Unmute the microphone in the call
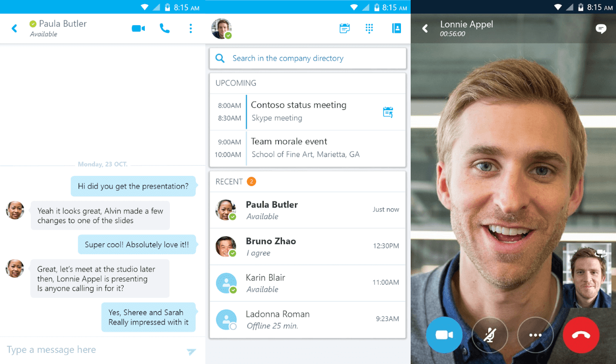 pyautogui.click(x=490, y=335)
